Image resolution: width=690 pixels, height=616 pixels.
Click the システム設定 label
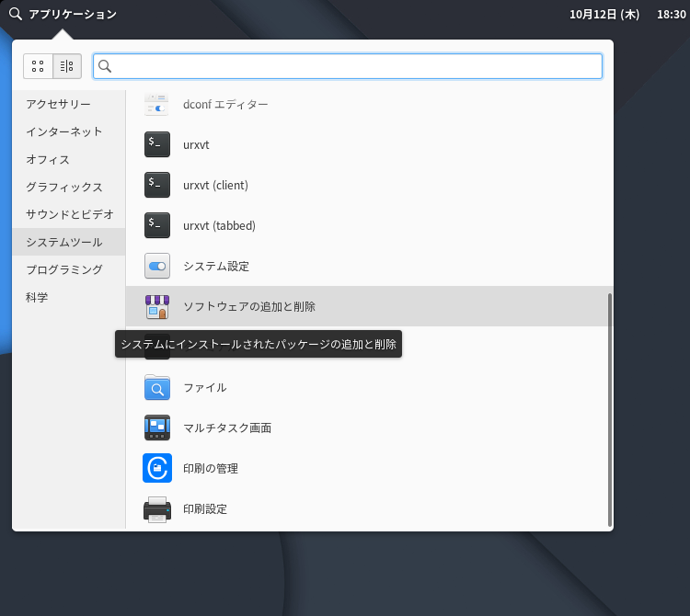pos(216,266)
